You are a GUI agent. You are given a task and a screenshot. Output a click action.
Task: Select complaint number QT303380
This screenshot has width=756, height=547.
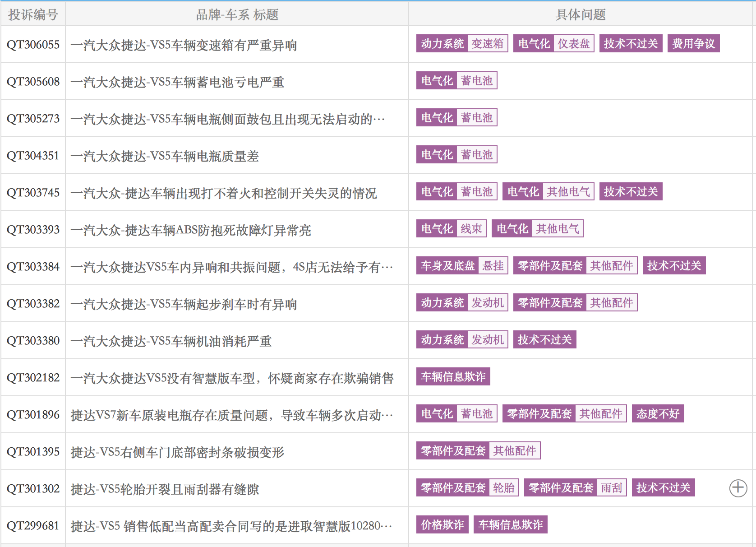pyautogui.click(x=33, y=341)
